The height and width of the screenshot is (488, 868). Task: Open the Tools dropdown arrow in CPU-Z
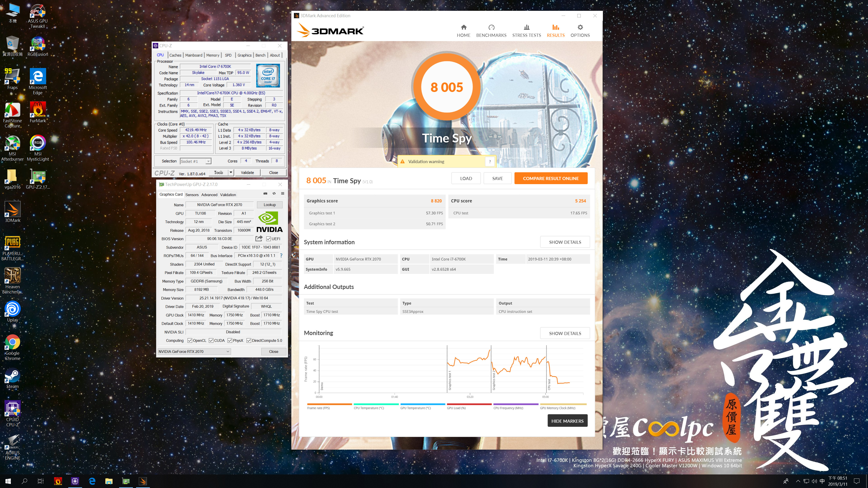pyautogui.click(x=231, y=172)
